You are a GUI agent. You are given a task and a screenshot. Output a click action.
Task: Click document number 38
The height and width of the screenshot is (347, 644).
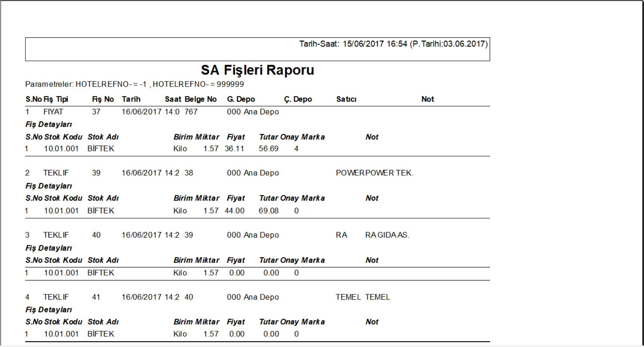(189, 173)
